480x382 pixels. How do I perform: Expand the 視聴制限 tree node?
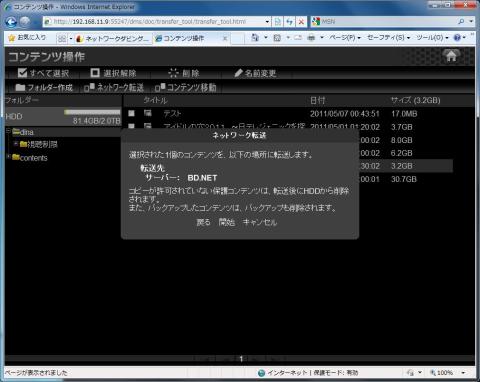16,143
